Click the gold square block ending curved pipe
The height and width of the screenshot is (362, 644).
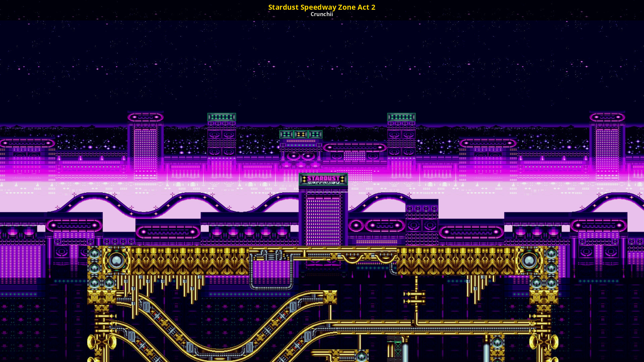click(330, 297)
